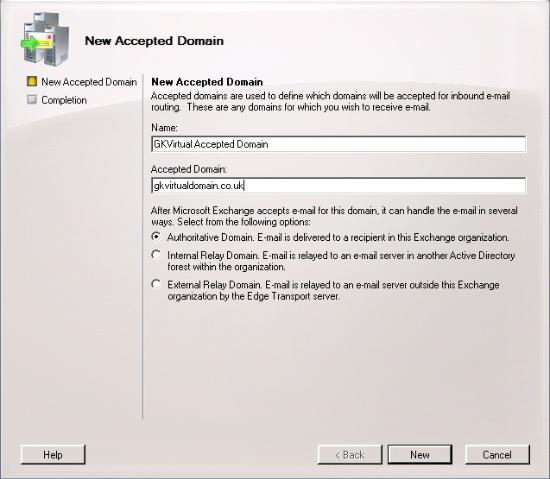550x479 pixels.
Task: Click the mail server wizard icon
Action: pyautogui.click(x=45, y=39)
